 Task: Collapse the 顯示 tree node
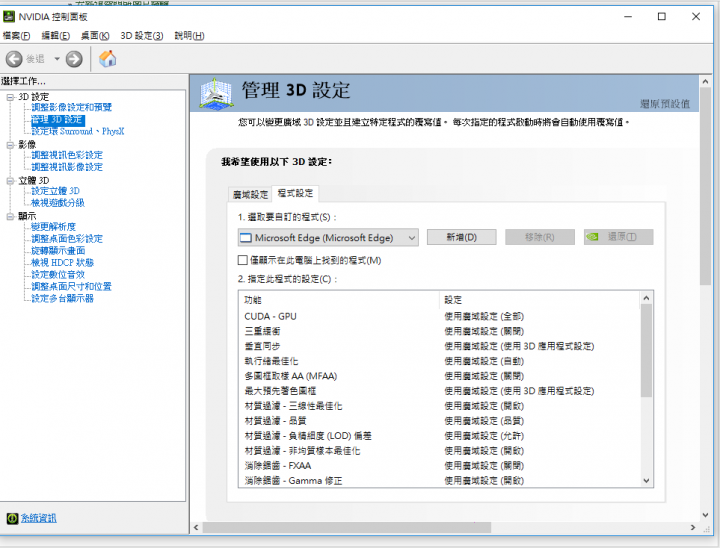pos(10,216)
